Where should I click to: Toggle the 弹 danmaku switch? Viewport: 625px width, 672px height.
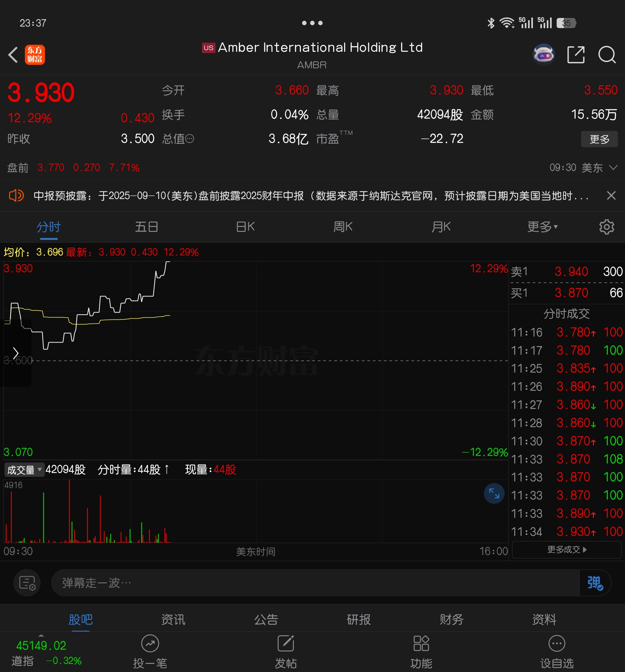[595, 582]
